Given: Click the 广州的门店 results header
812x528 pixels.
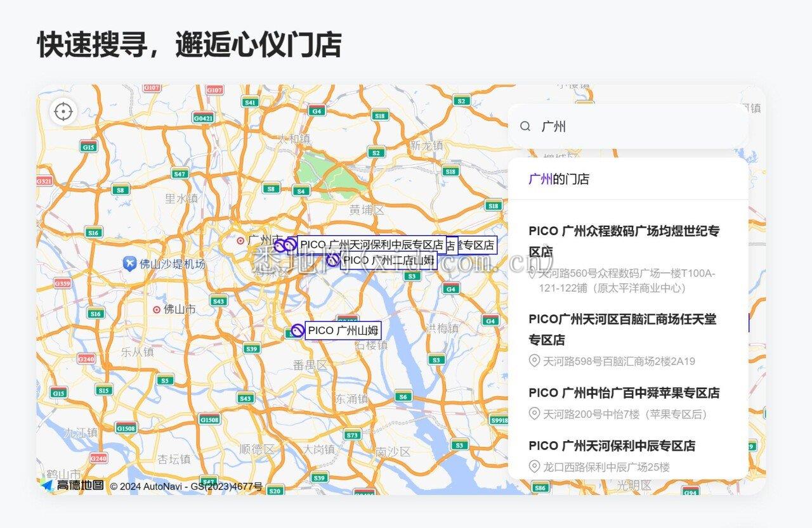Looking at the screenshot, I should pos(559,179).
